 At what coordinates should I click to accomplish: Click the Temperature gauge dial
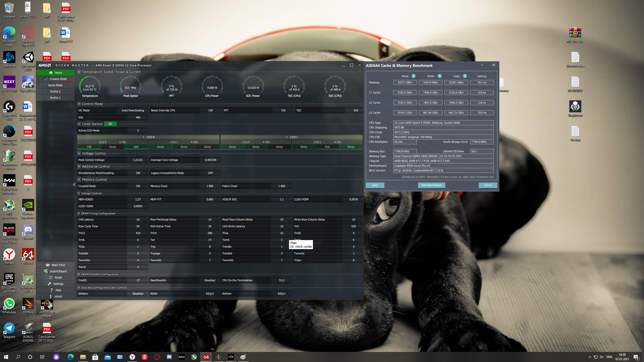90,86
